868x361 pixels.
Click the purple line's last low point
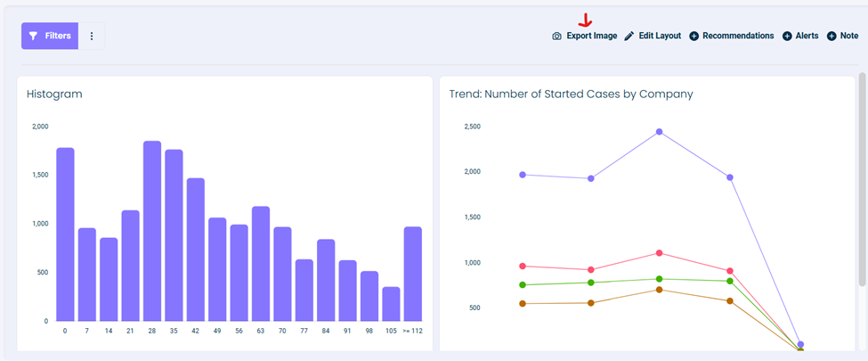click(800, 344)
